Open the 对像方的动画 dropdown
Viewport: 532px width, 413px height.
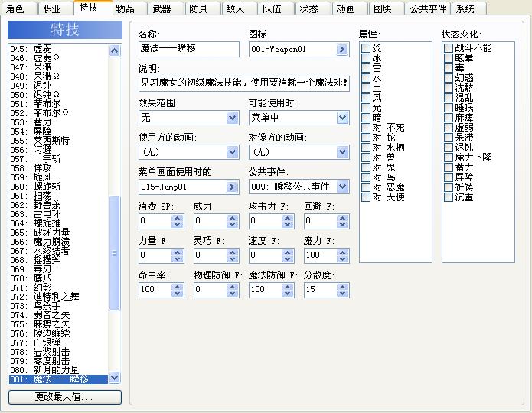(342, 152)
